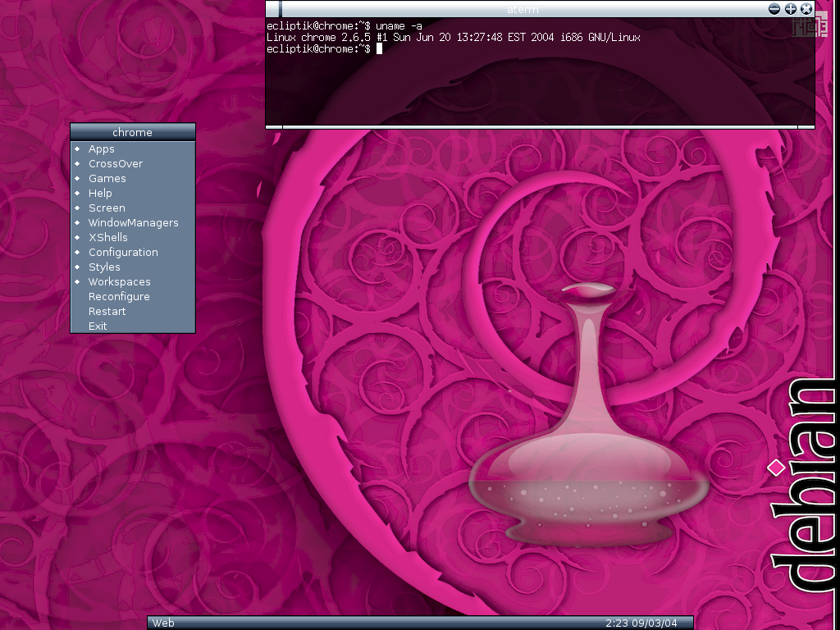Browse the Styles submenu
This screenshot has height=630, width=840.
[104, 267]
